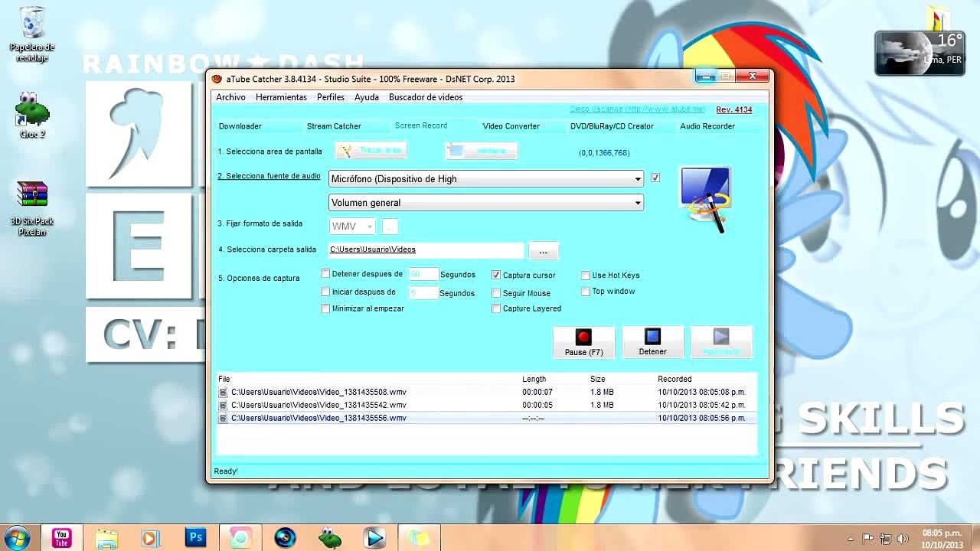The image size is (980, 551).
Task: Select Video_1381435508.wmv in the file list
Action: pos(486,392)
